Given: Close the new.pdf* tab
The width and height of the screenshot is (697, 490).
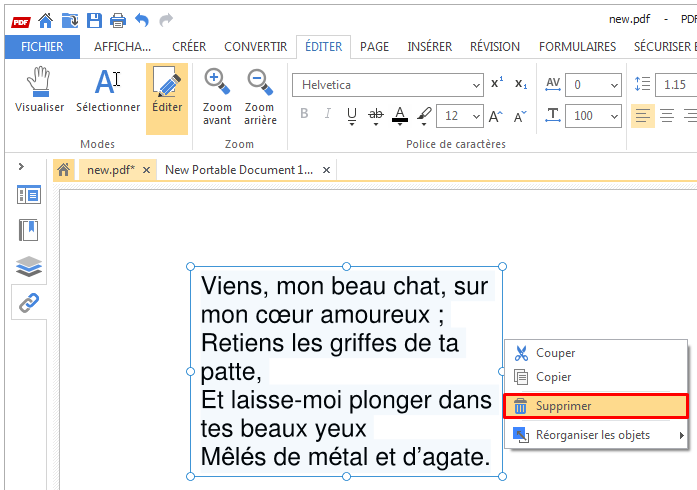Looking at the screenshot, I should [146, 170].
